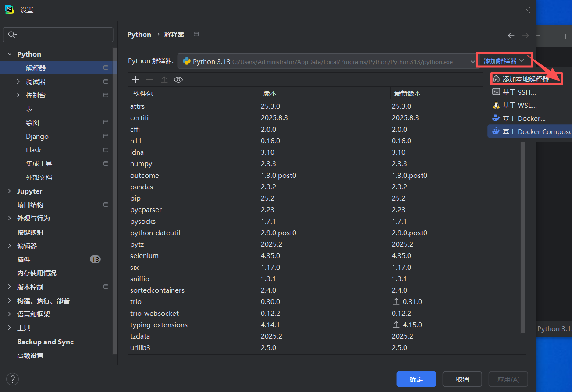572x392 pixels.
Task: Expand the 调试器 tree node
Action: coord(18,81)
